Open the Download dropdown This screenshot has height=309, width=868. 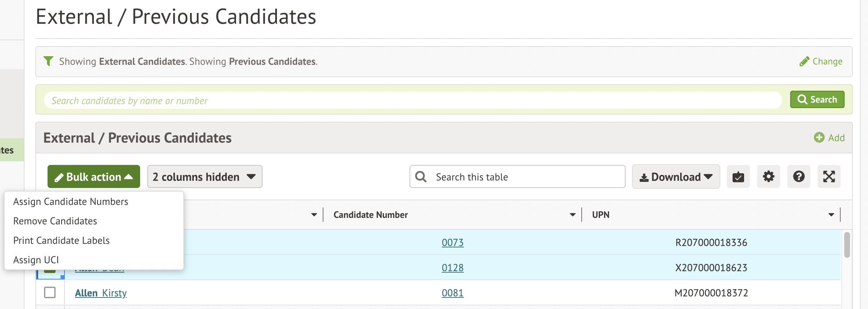tap(676, 177)
